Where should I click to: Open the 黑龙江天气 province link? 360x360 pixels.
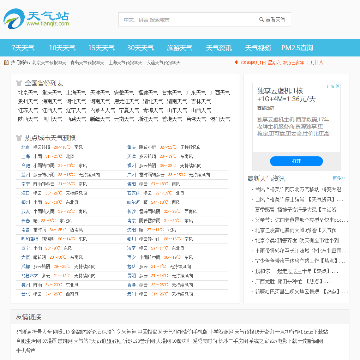point(126,101)
